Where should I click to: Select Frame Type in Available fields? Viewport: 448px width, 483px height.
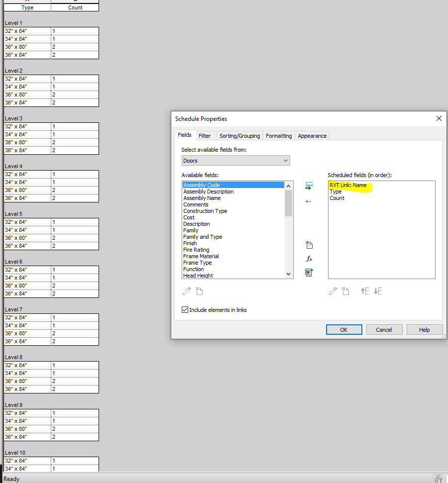pos(233,263)
